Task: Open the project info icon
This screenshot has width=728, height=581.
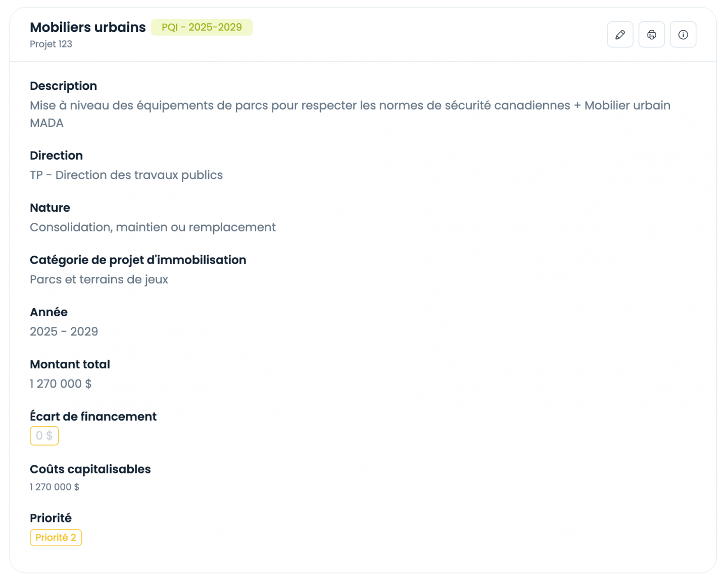Action: pos(683,34)
